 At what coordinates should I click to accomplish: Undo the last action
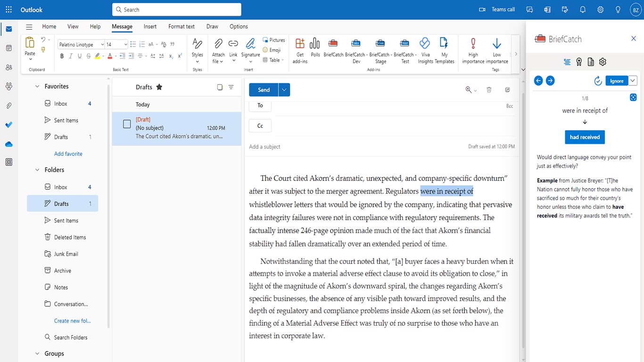[43, 40]
